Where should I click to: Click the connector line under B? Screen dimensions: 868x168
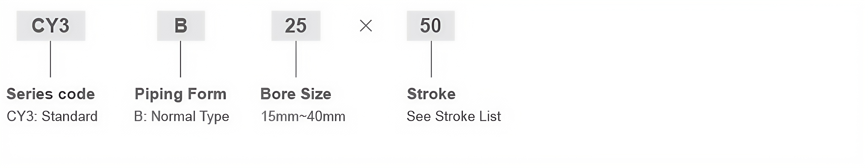(x=181, y=59)
